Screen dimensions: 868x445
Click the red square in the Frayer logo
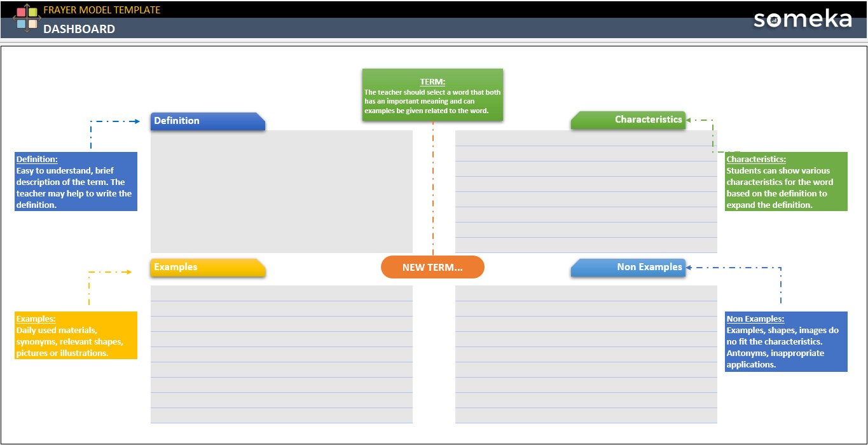point(21,12)
